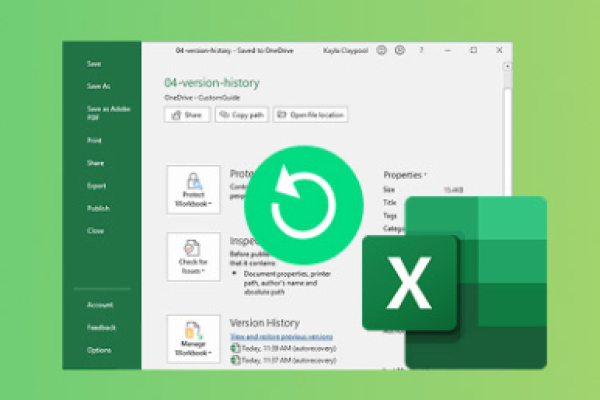
Task: Click the Help question mark icon
Action: (x=421, y=50)
